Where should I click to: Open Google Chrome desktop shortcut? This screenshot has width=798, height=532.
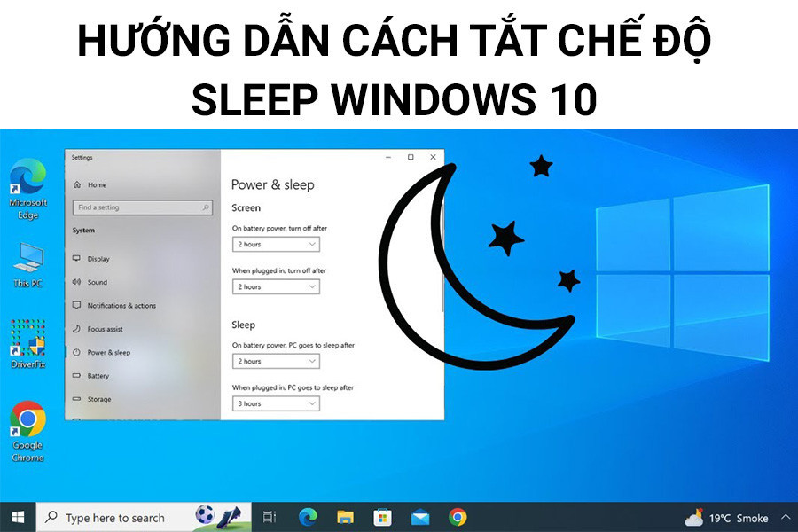28,432
